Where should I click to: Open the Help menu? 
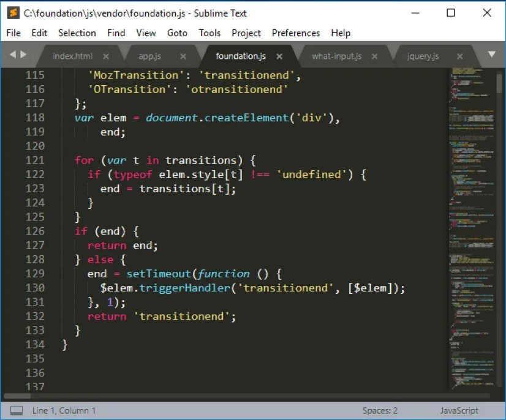tap(341, 33)
